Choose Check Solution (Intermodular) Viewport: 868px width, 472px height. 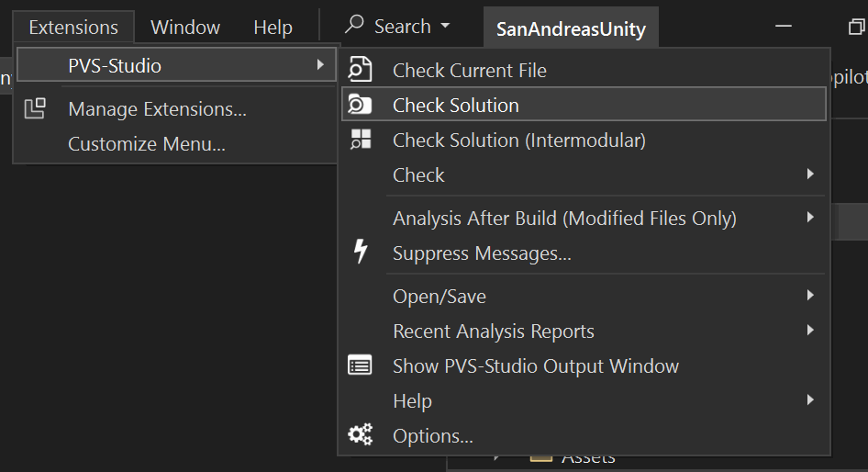pyautogui.click(x=518, y=140)
